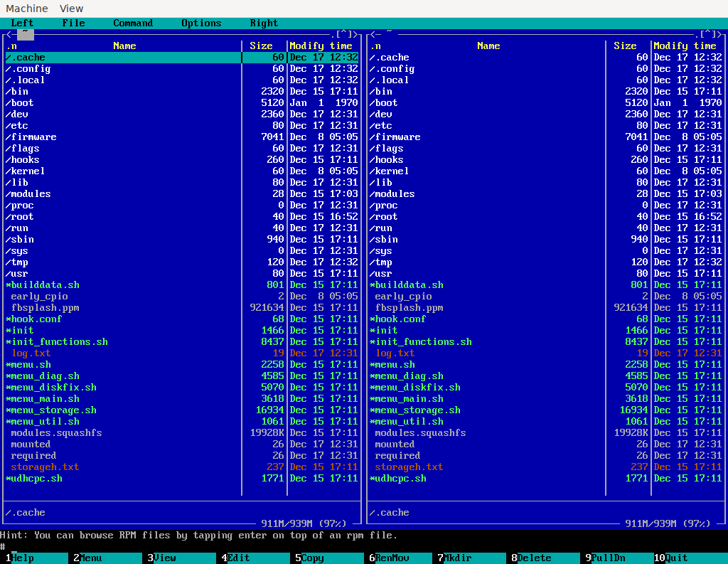Click the .n sort indicator in right panel
This screenshot has width=728, height=564.
click(375, 46)
